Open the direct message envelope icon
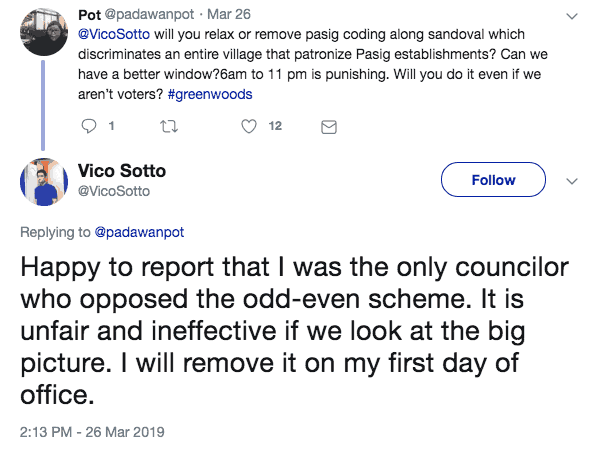The image size is (603, 449). tap(327, 126)
